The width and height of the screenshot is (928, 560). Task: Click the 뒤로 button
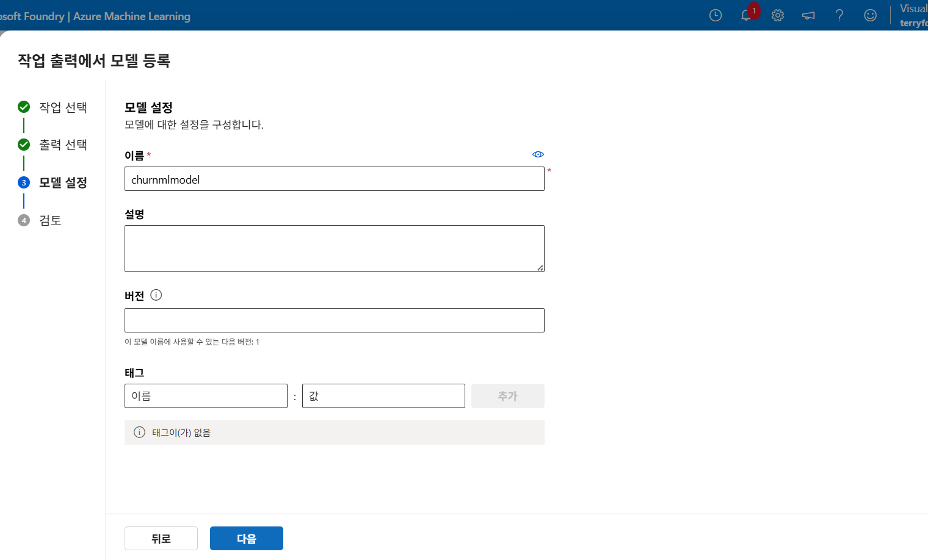click(161, 538)
